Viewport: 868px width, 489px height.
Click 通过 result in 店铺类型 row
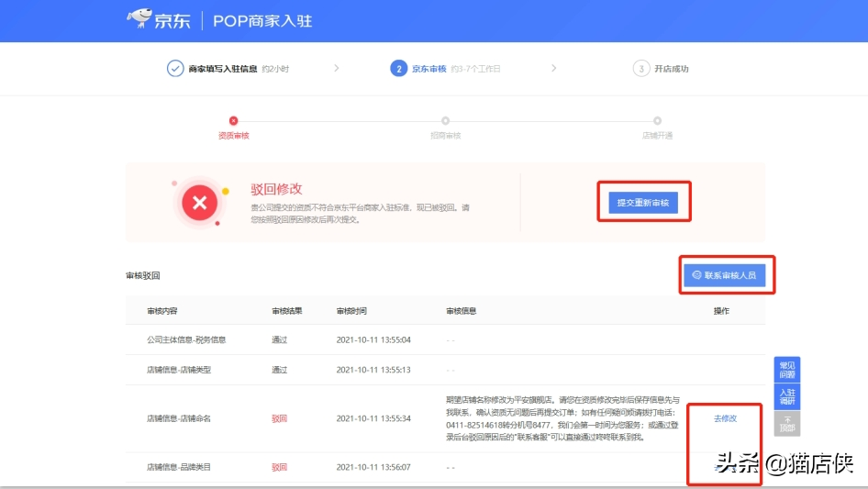coord(280,370)
